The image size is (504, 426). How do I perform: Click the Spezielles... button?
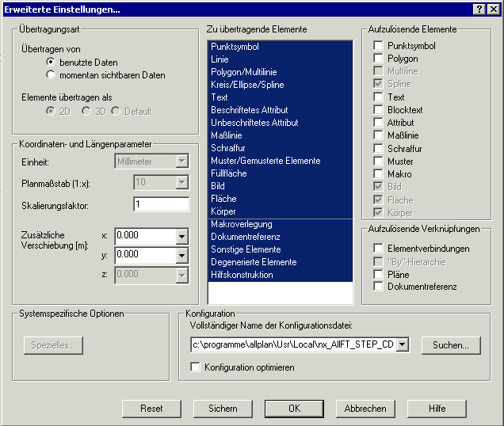click(x=53, y=345)
